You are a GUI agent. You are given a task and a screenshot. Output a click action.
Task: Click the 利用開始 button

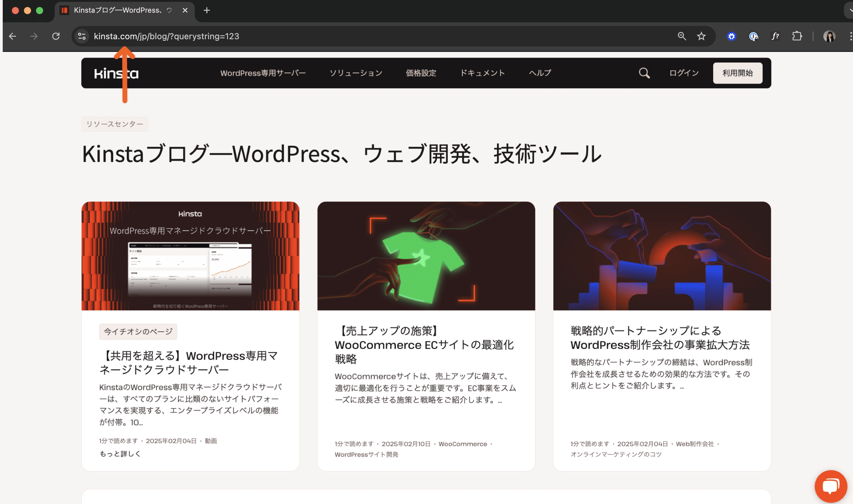coord(737,73)
